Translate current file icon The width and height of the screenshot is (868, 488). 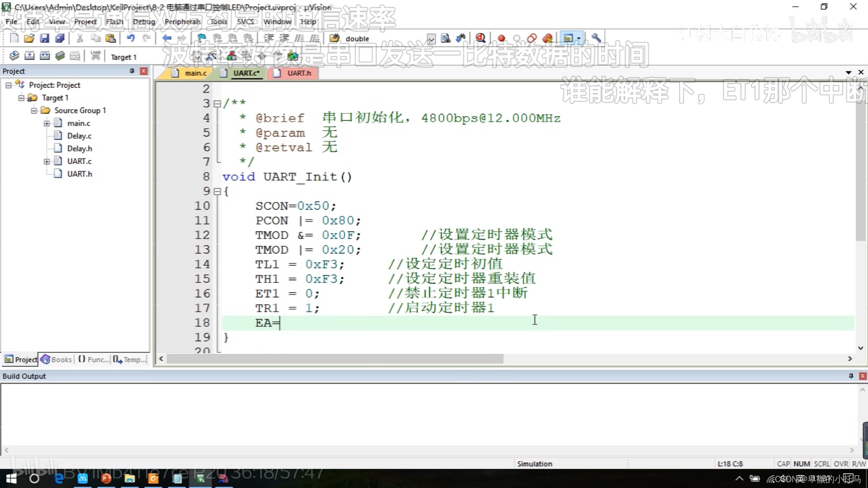coord(14,56)
